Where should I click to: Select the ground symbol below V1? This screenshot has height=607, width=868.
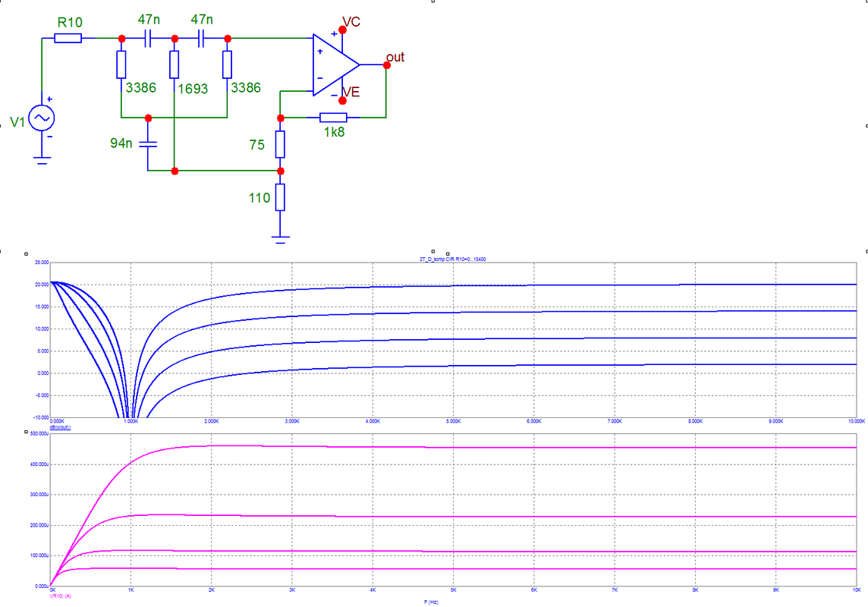(x=42, y=160)
